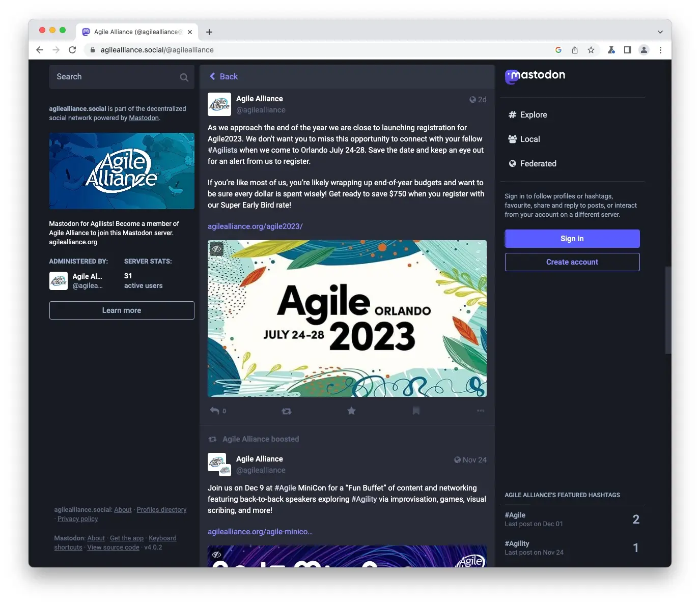Image resolution: width=700 pixels, height=605 pixels.
Task: Hide the MiniCon post image
Action: point(216,554)
